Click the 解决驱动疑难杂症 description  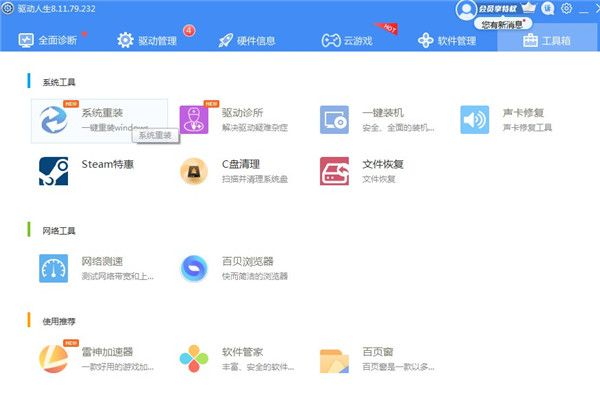coord(255,127)
